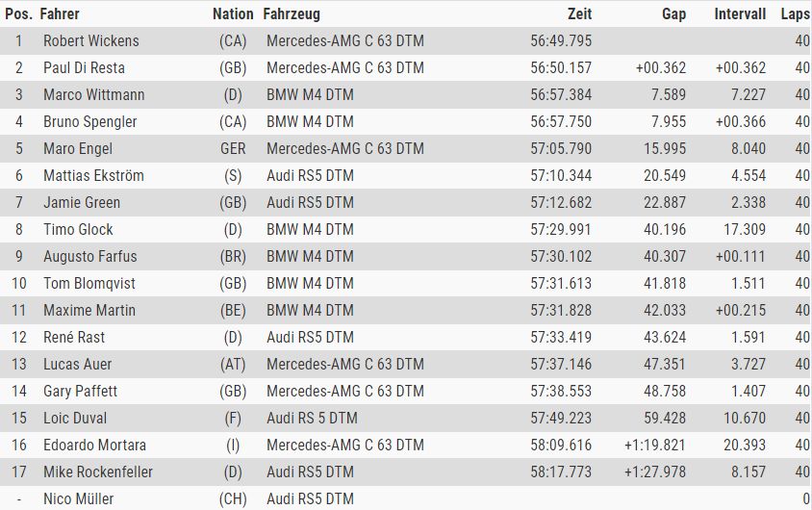The image size is (812, 510).
Task: Click Timo Glock's gap 40.196
Action: coord(665,229)
